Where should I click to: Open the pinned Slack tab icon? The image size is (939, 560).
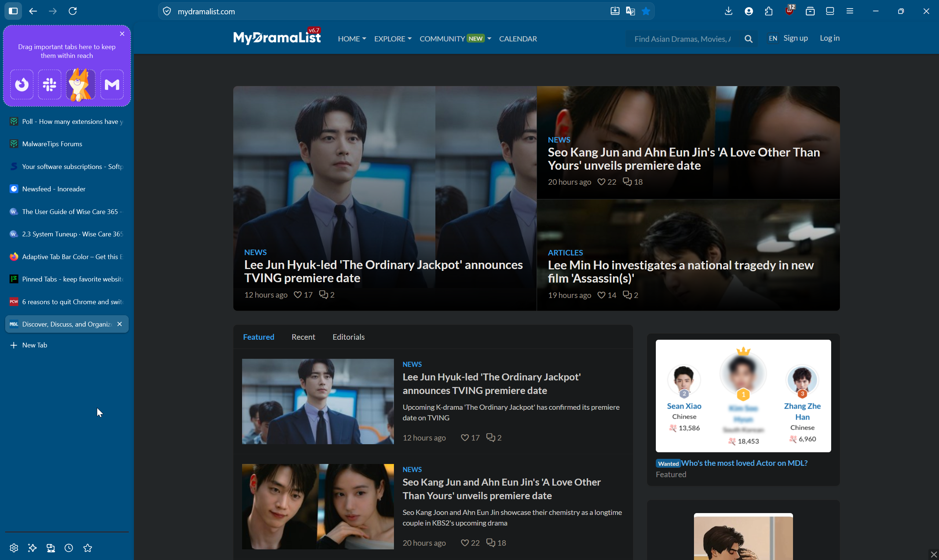[50, 85]
